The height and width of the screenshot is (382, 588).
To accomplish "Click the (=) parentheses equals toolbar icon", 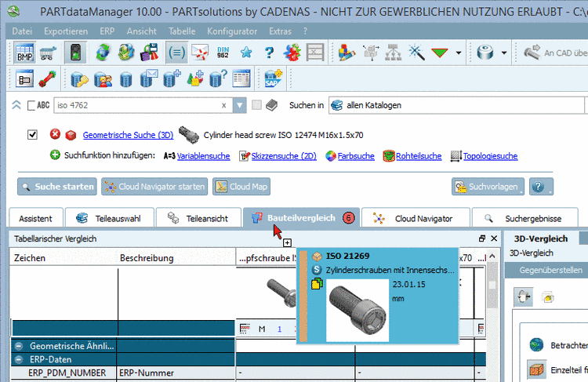I will [x=176, y=53].
